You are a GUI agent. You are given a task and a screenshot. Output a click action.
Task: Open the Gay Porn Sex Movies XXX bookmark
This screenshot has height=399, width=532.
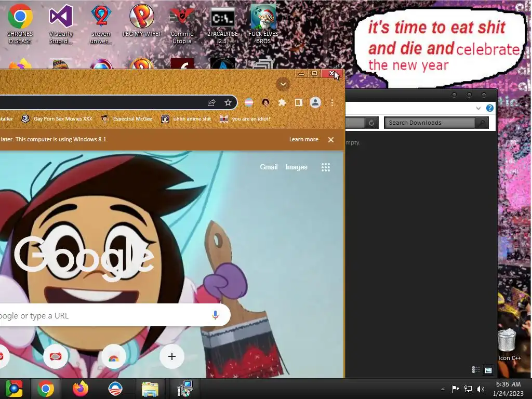tap(57, 119)
